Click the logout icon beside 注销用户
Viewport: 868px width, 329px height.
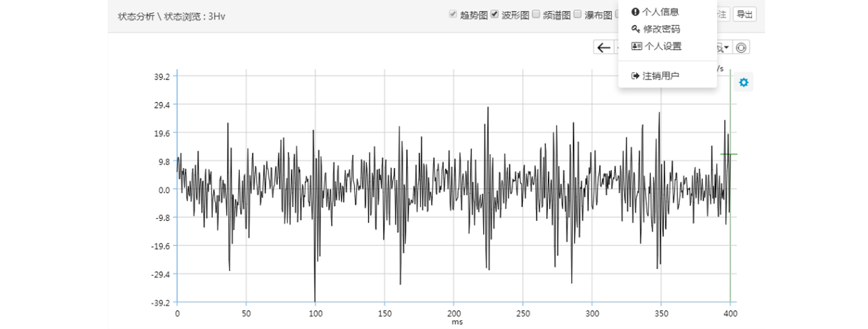(x=635, y=76)
